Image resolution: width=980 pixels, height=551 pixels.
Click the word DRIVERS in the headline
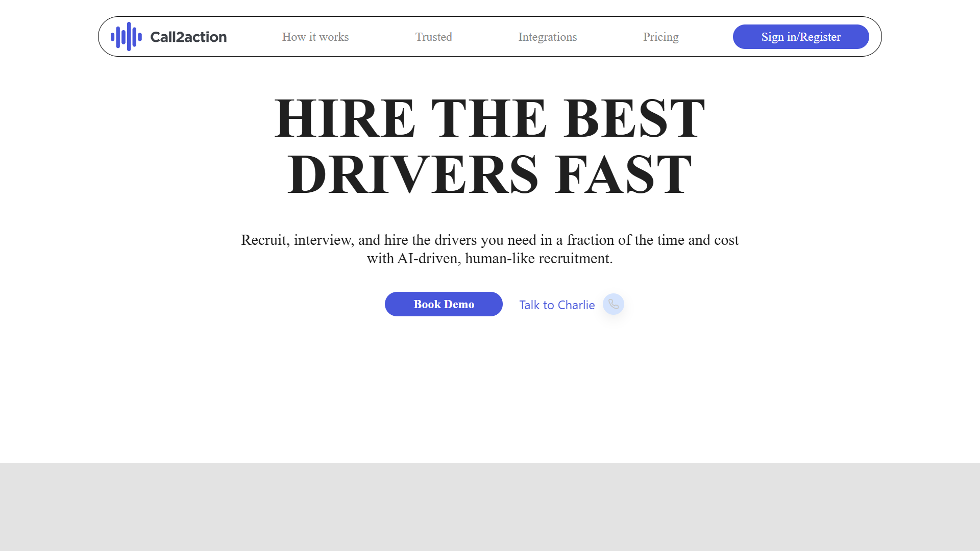point(413,174)
